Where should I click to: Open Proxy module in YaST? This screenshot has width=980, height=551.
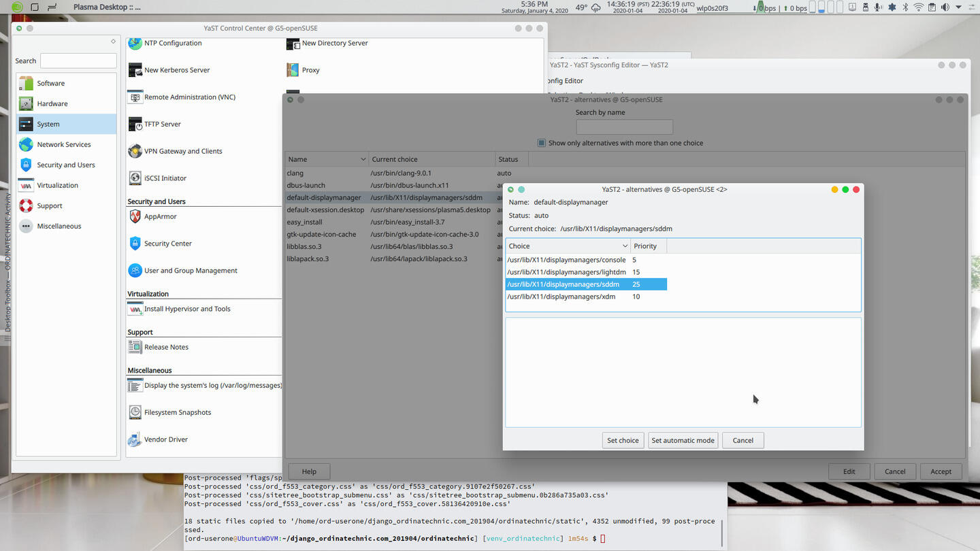click(x=303, y=70)
